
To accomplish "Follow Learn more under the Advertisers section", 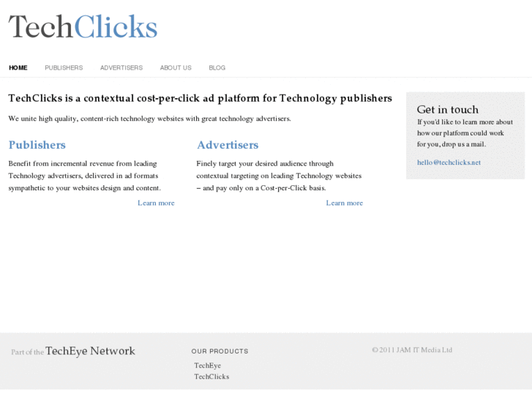I will (x=344, y=203).
